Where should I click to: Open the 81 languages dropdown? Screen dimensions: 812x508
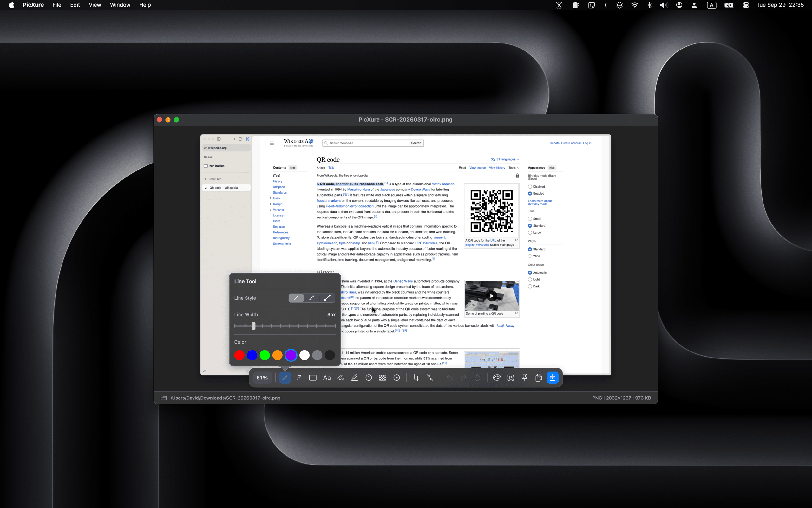click(505, 160)
